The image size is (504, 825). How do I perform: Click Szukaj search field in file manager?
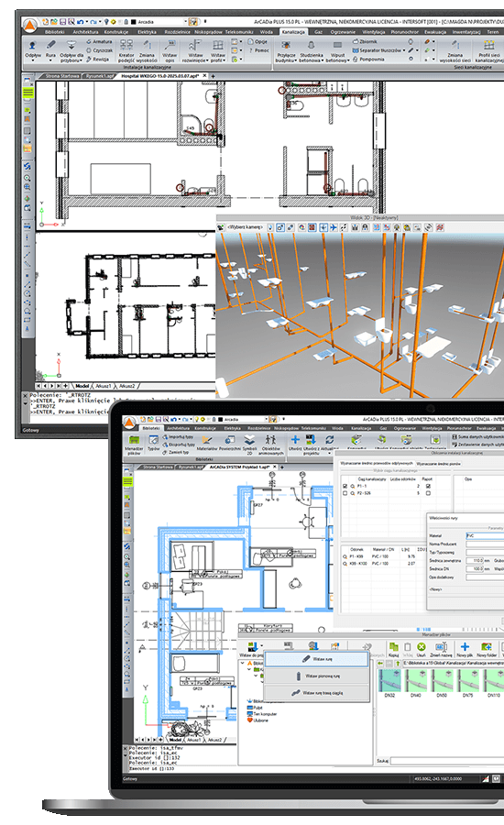(446, 761)
